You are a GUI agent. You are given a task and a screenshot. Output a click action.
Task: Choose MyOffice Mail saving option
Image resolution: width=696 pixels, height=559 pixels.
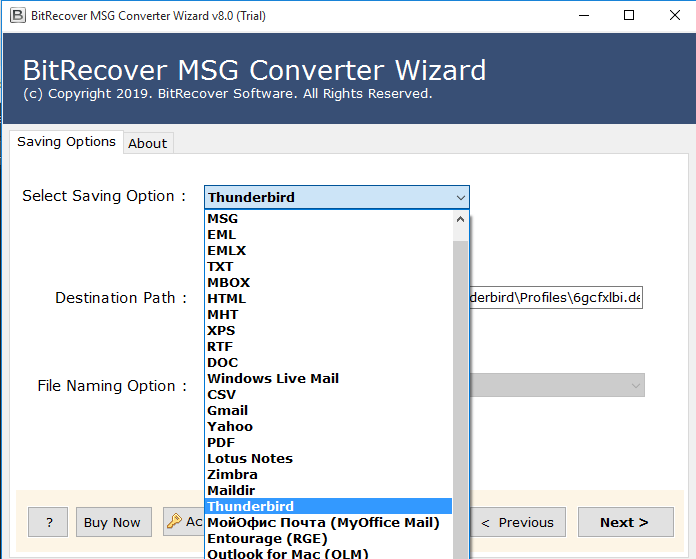point(328,522)
